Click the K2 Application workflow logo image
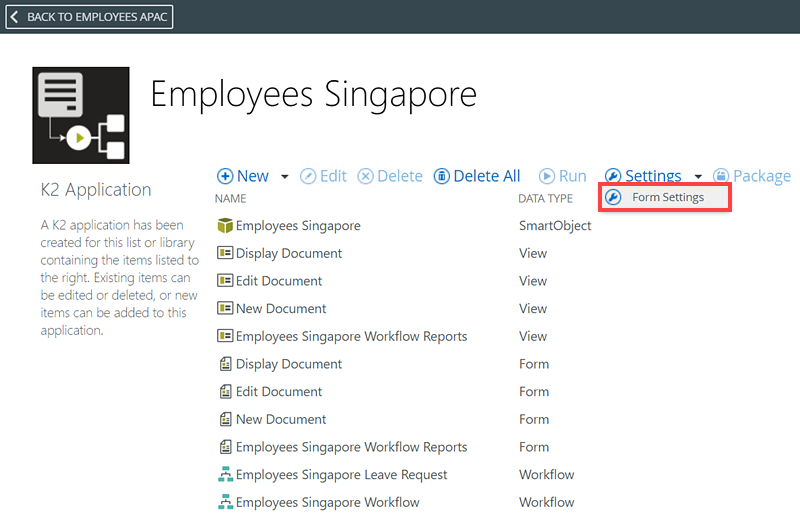Viewport: 800px width, 521px height. point(81,115)
